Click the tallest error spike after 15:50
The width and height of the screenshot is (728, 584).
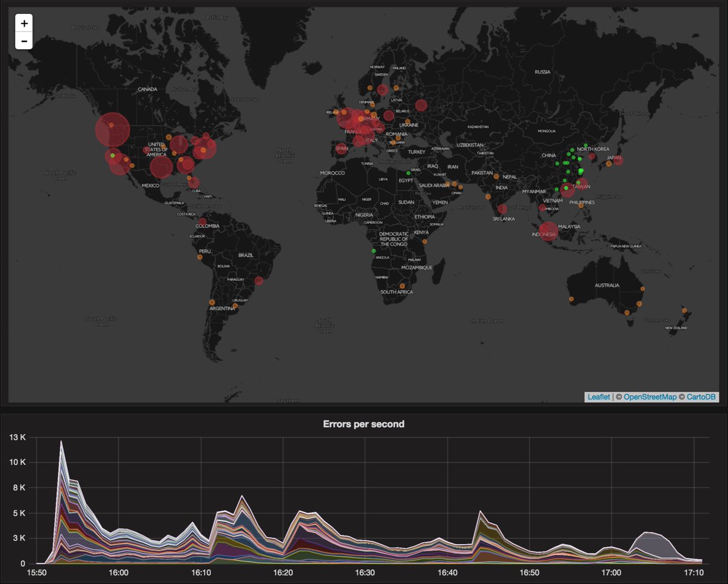click(x=61, y=443)
